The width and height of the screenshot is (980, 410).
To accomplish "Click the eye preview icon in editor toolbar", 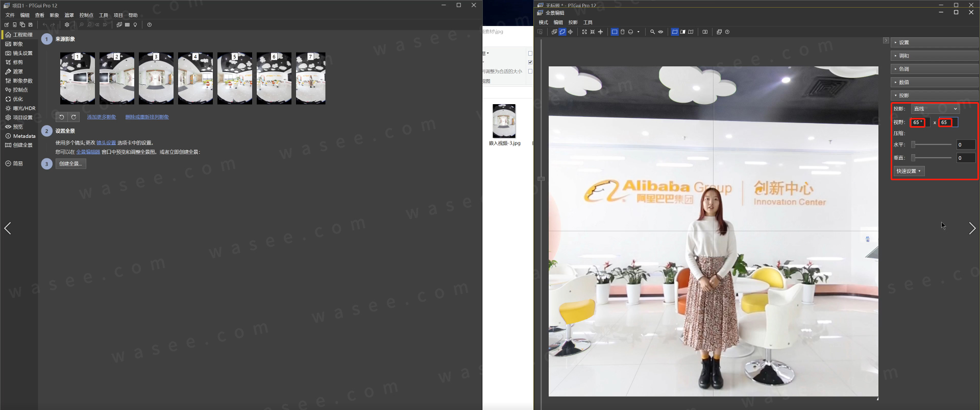I will click(x=660, y=32).
